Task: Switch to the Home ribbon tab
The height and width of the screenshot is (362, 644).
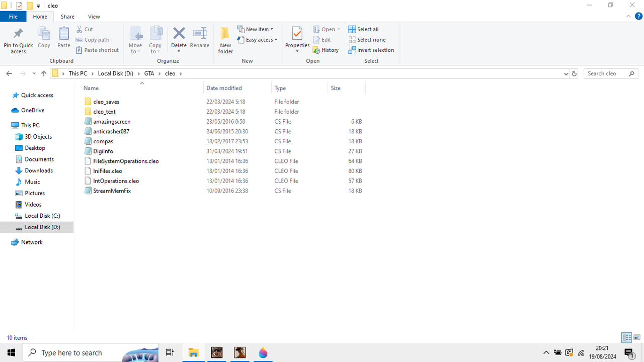Action: click(x=40, y=17)
